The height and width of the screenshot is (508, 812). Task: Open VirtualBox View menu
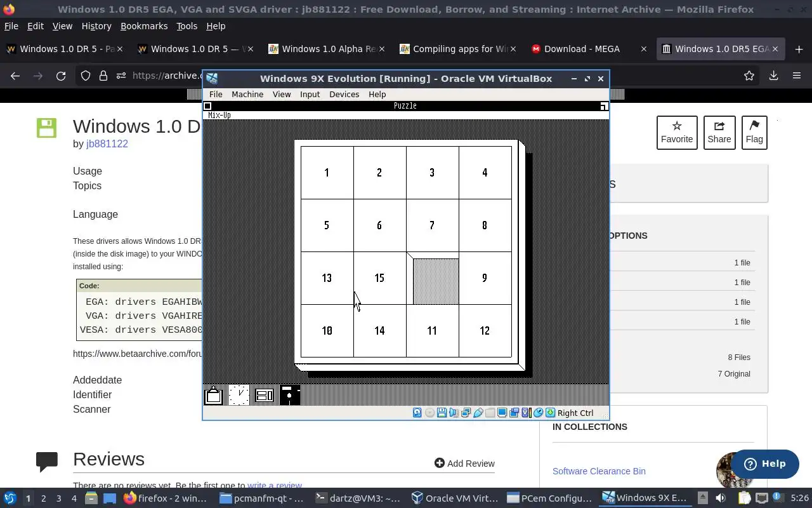[x=282, y=94]
